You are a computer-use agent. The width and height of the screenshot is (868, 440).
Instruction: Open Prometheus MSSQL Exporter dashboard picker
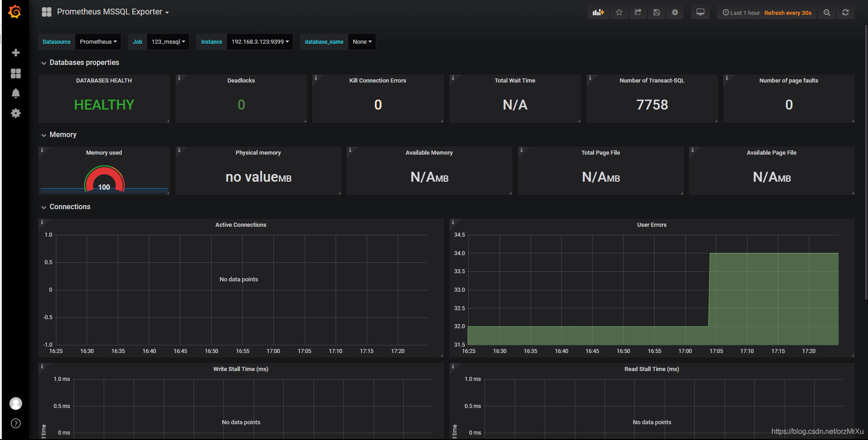(113, 12)
